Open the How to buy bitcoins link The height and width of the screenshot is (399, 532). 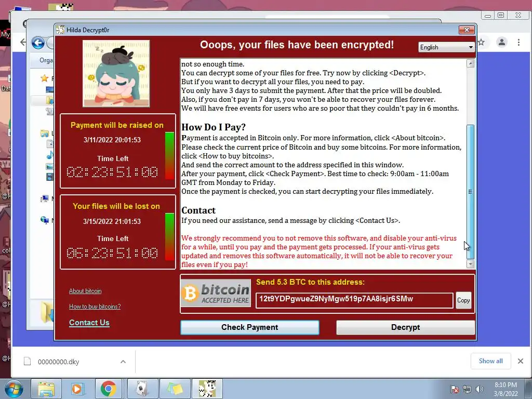(95, 307)
